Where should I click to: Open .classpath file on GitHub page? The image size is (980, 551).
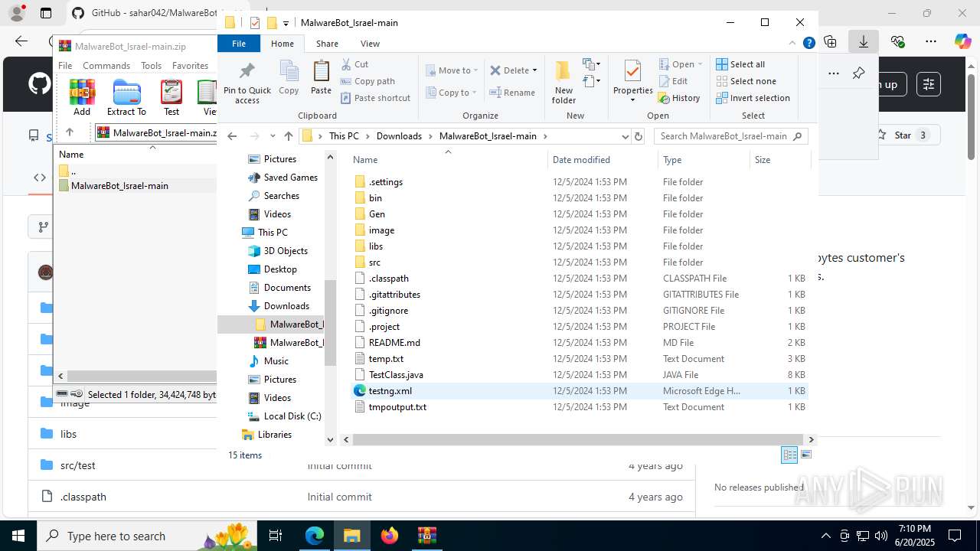[x=83, y=497]
